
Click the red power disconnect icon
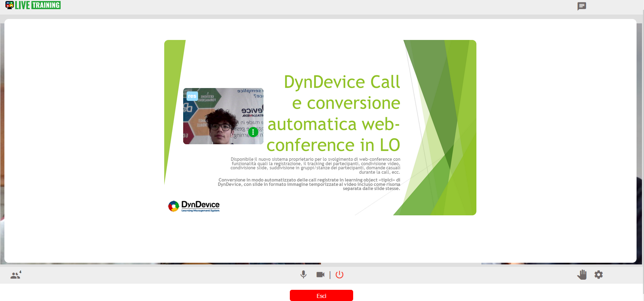click(339, 275)
